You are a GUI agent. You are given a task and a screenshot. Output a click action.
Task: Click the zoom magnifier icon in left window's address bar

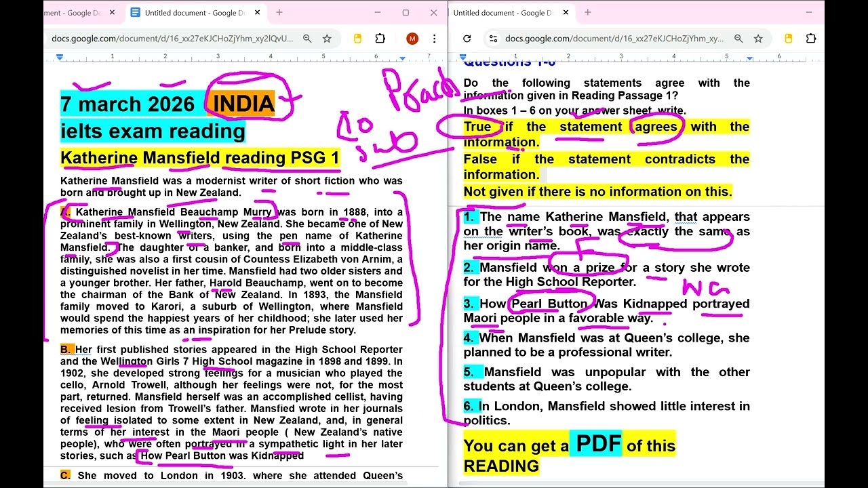coord(308,39)
